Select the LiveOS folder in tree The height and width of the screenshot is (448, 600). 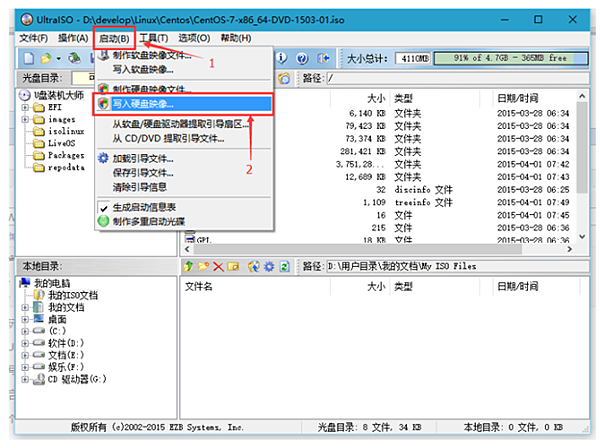pyautogui.click(x=62, y=143)
